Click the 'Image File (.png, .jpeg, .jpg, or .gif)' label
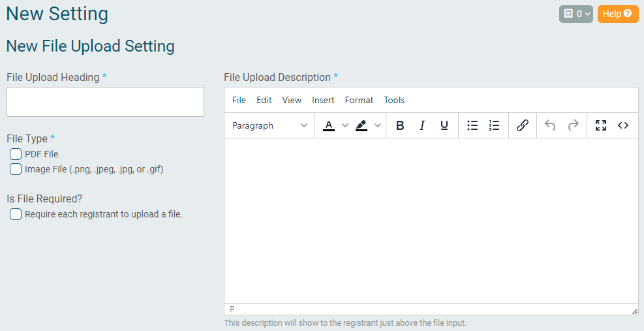This screenshot has height=331, width=644. [94, 169]
